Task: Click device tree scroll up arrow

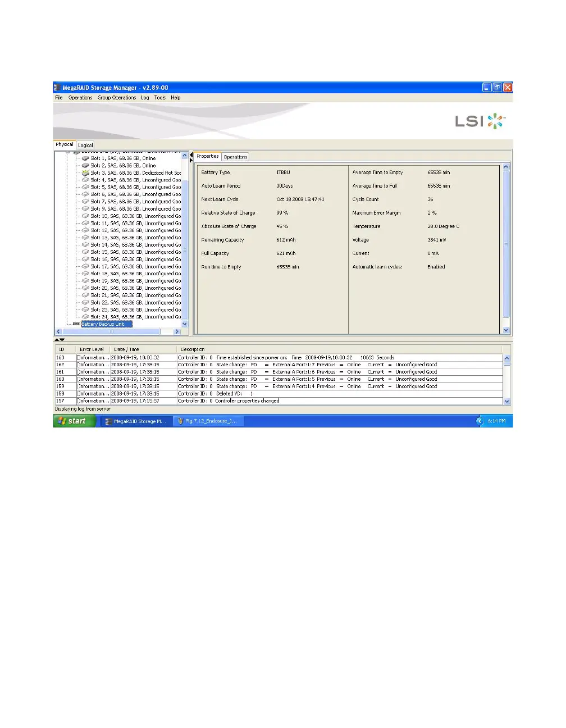Action: [x=185, y=156]
